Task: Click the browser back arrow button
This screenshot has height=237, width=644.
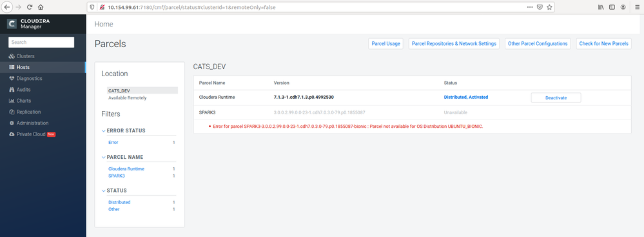Action: click(7, 7)
